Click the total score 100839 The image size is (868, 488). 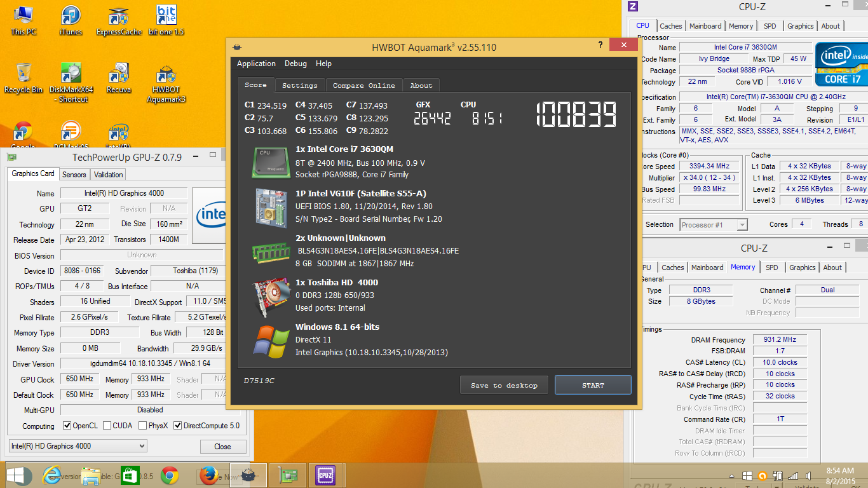[576, 116]
